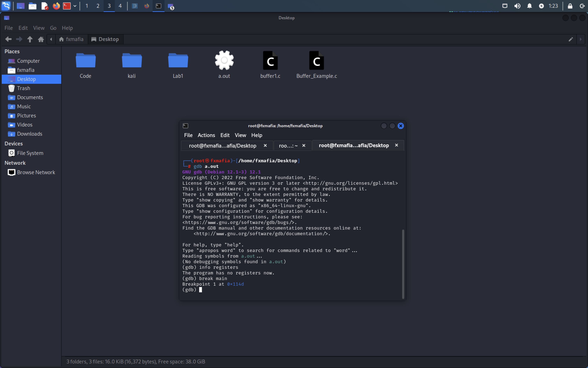The image size is (588, 368).
Task: Open terminal File menu
Action: coord(188,135)
